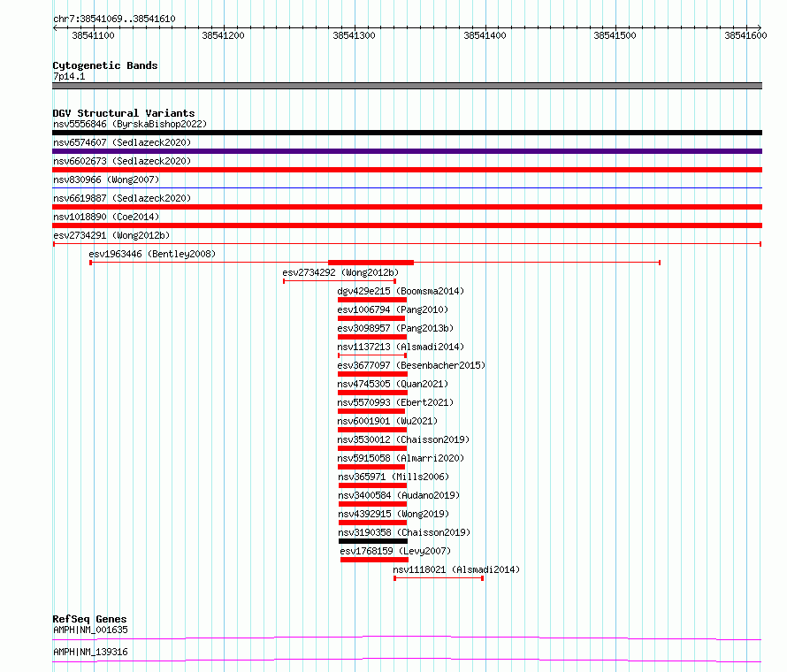Select the gray 7p14.1 cytogenetic band bar
Screen dimensions: 787x672
(x=407, y=86)
